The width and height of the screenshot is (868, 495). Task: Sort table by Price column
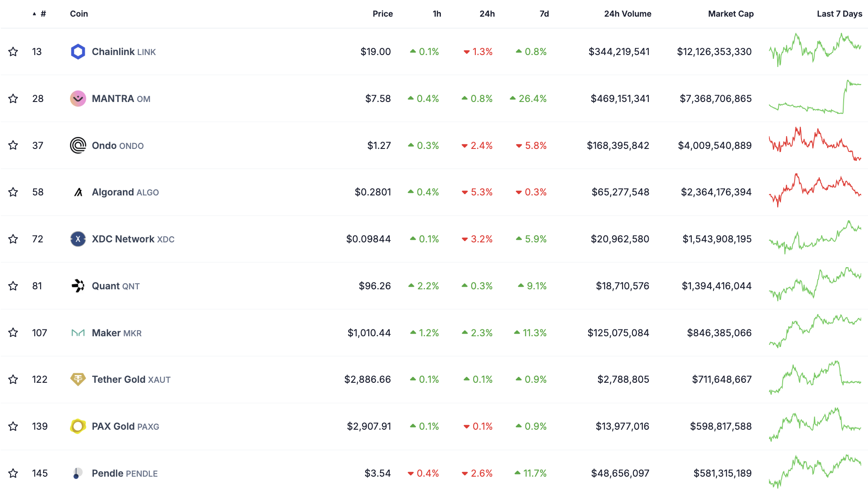(382, 14)
